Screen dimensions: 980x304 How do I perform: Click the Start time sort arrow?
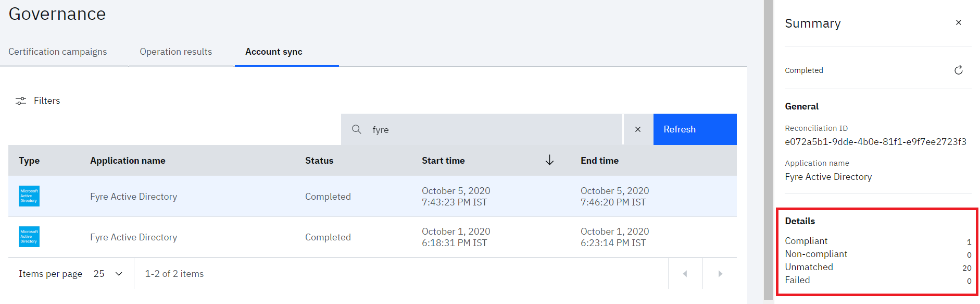549,161
